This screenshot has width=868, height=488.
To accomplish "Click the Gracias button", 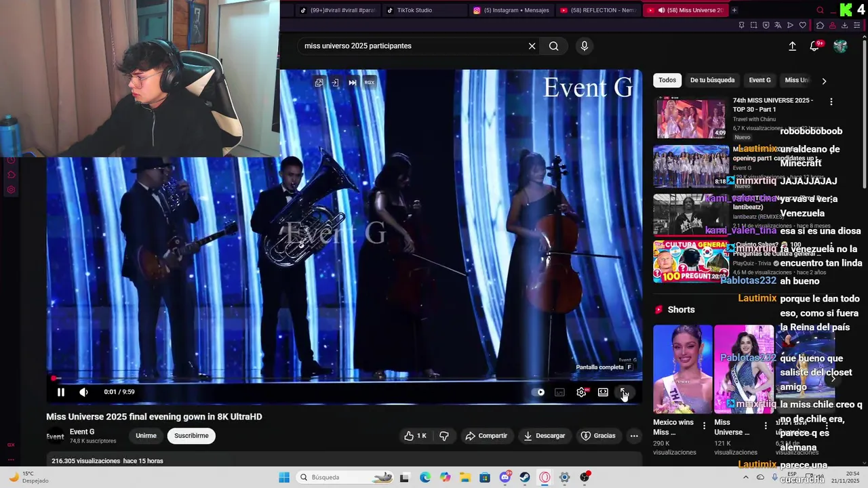I will [598, 436].
